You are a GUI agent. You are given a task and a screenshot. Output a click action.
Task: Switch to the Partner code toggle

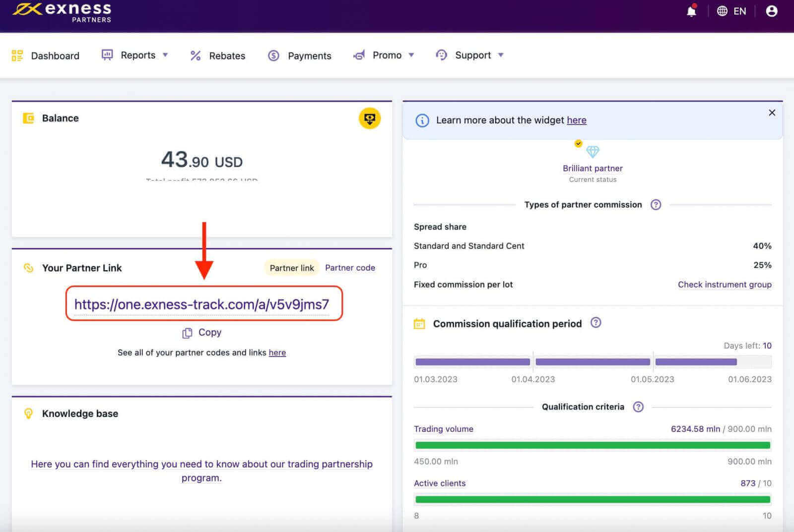coord(350,268)
